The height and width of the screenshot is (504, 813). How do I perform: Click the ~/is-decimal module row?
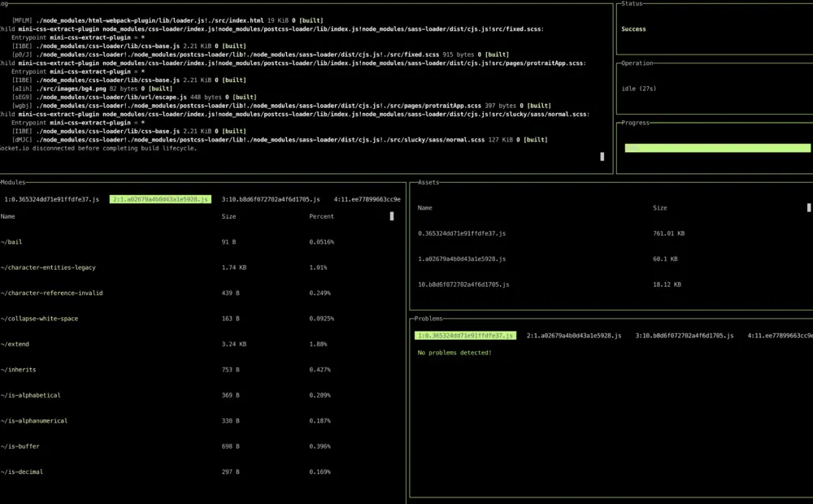(167, 471)
